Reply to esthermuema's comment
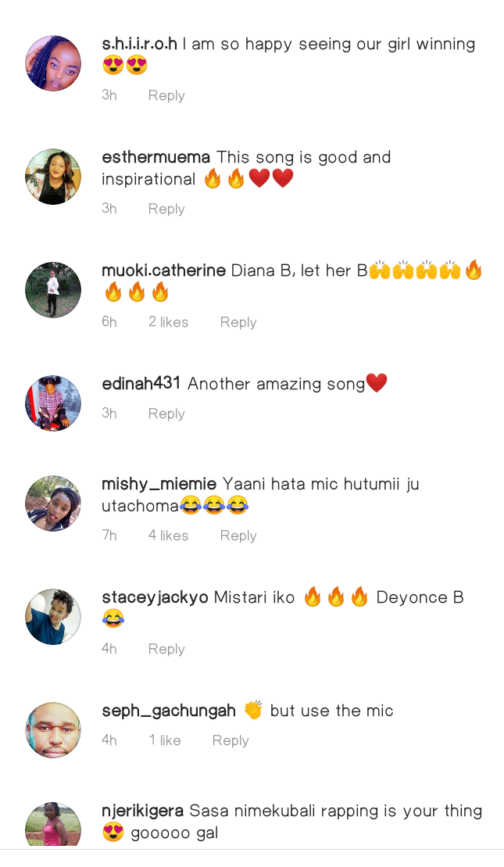Screen dimensions: 504x867 click(166, 209)
